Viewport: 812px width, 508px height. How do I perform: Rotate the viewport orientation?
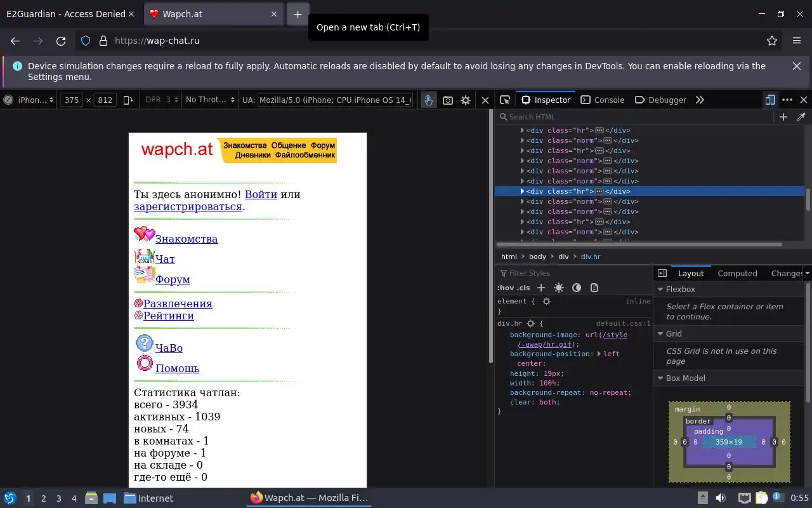coord(128,100)
